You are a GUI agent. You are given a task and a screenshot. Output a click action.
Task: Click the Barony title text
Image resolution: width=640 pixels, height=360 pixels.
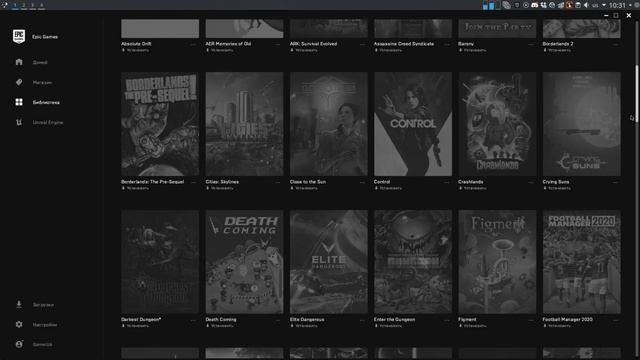[x=466, y=44]
